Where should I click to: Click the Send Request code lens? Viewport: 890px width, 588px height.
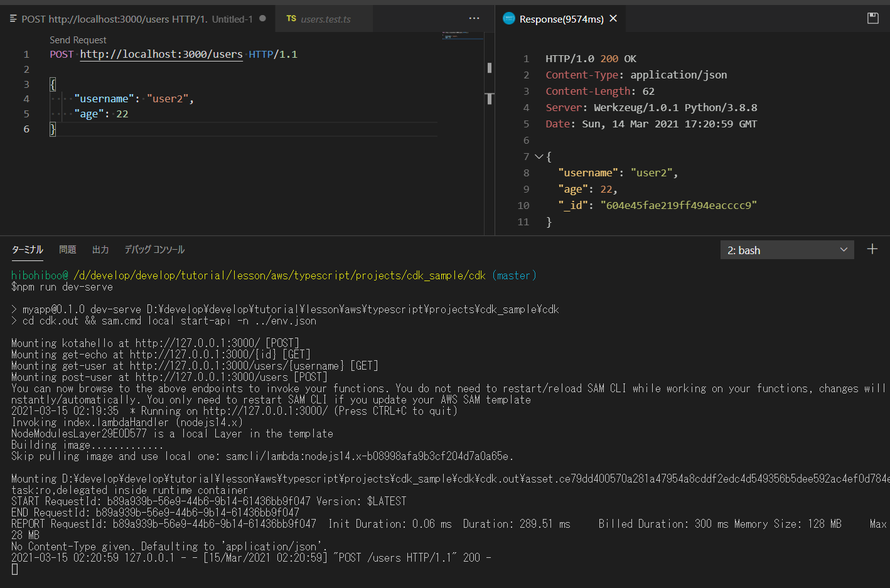(x=78, y=40)
